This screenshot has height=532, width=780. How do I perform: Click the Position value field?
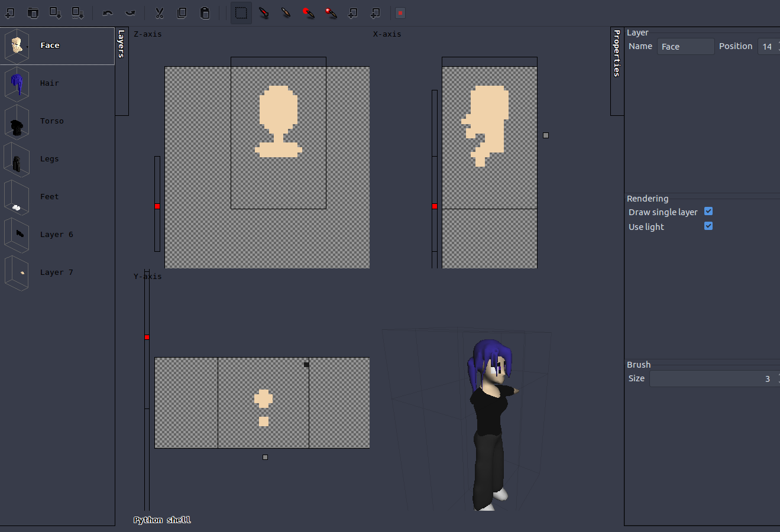(x=769, y=47)
